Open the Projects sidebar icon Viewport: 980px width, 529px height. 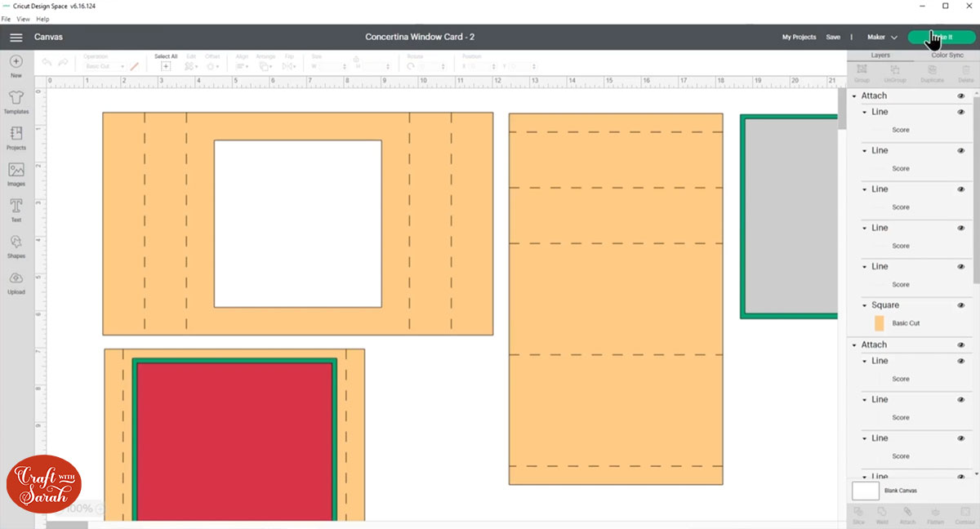click(16, 138)
